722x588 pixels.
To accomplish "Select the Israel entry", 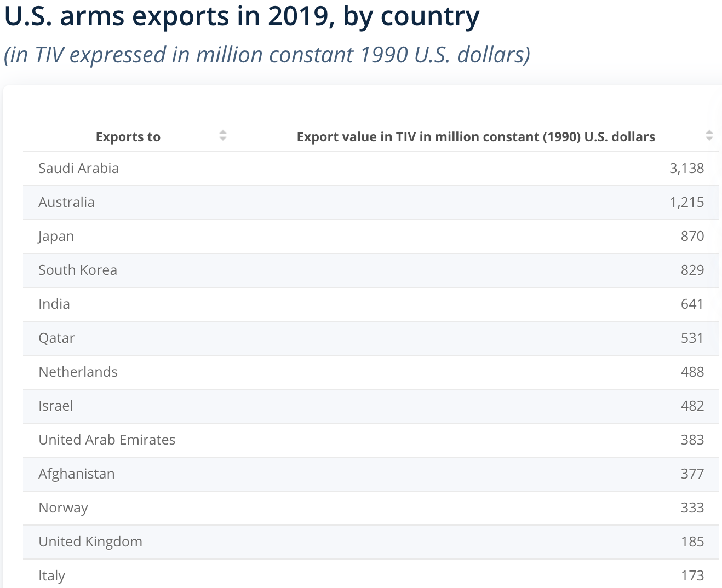I will [56, 406].
